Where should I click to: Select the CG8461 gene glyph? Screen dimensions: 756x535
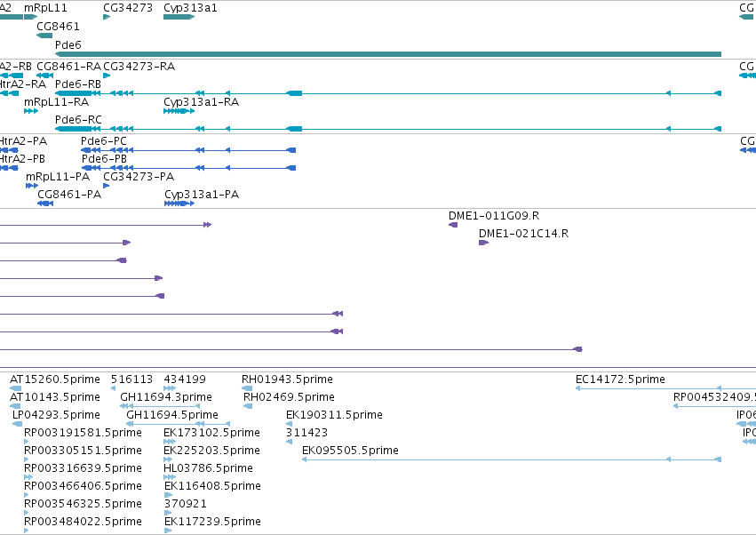click(x=44, y=36)
